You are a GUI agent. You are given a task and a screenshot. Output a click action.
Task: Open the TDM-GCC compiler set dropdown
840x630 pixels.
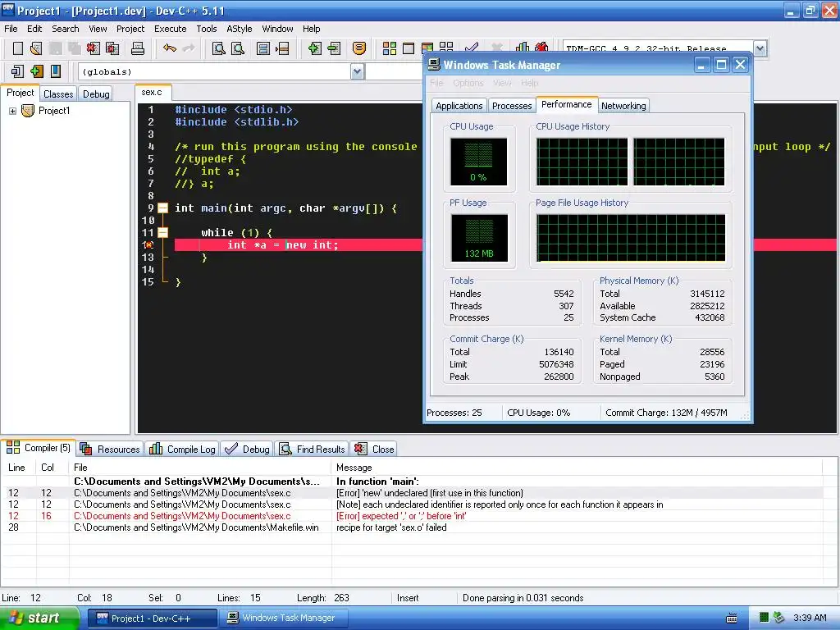pyautogui.click(x=760, y=48)
